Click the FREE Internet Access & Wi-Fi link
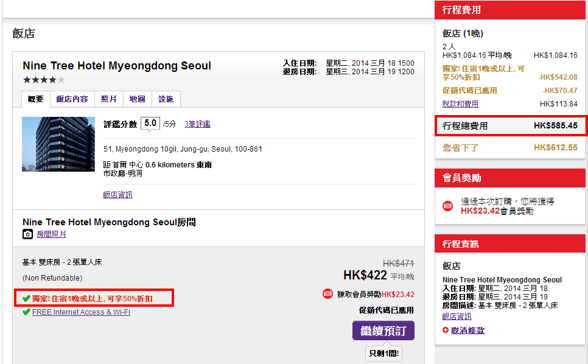The width and height of the screenshot is (588, 364). (81, 312)
